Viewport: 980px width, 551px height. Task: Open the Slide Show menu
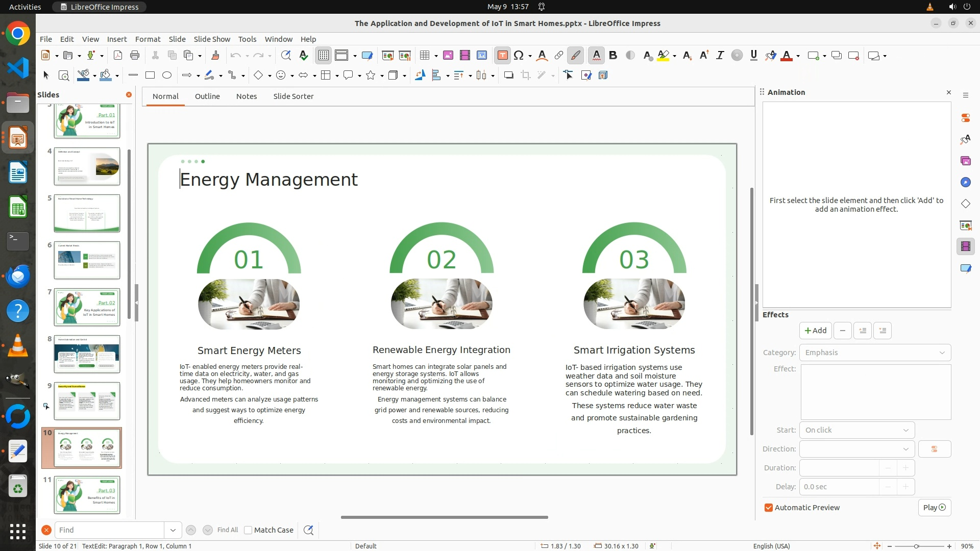[x=212, y=39]
